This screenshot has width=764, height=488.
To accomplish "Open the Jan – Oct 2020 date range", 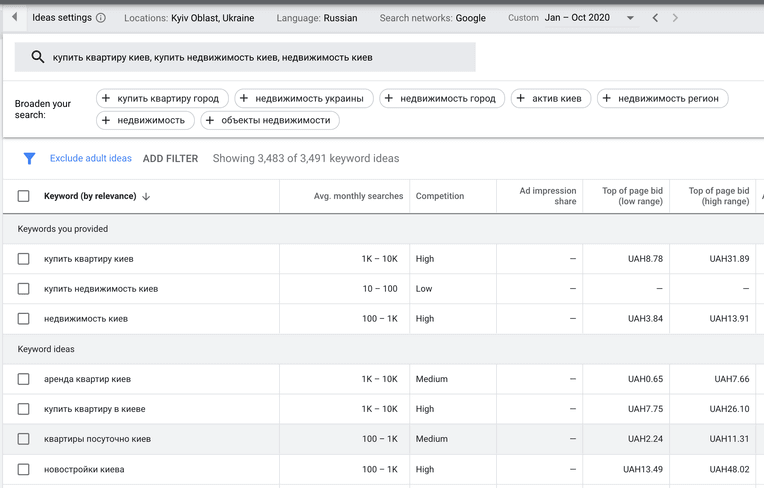I will click(577, 18).
